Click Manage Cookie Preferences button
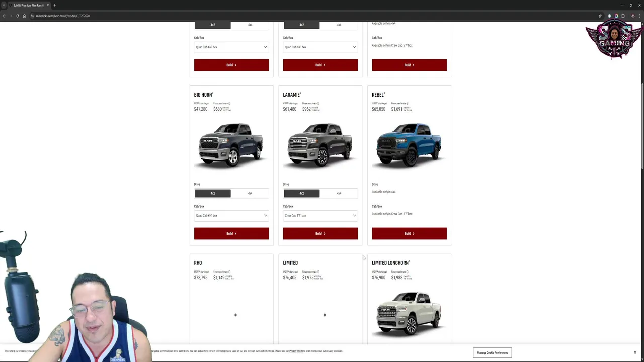Viewport: 644px width, 362px height. 493,353
